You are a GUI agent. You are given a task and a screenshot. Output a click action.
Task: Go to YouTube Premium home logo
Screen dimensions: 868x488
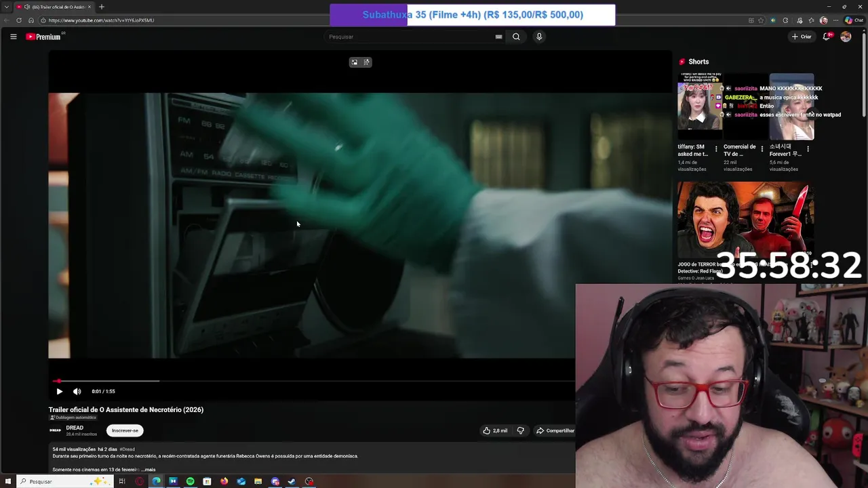(x=43, y=37)
